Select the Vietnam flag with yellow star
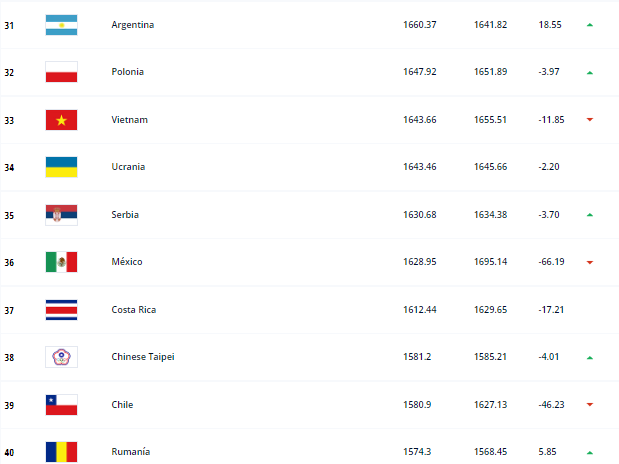The height and width of the screenshot is (464, 619). [x=61, y=120]
